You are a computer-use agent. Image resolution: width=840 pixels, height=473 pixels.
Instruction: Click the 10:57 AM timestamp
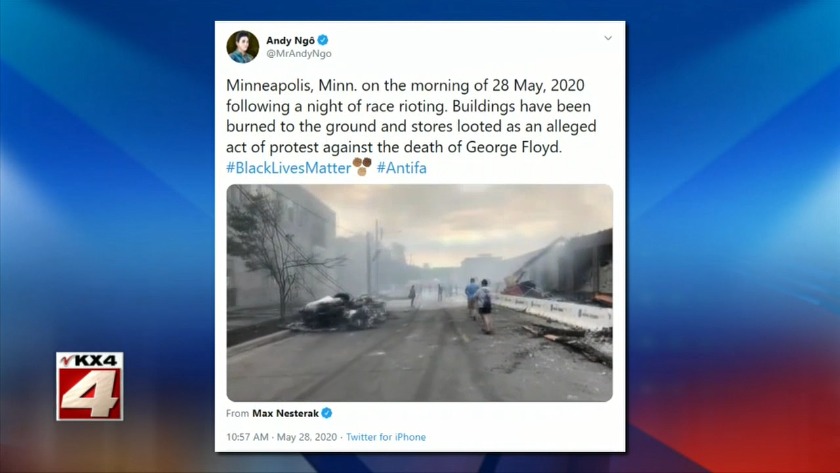248,437
